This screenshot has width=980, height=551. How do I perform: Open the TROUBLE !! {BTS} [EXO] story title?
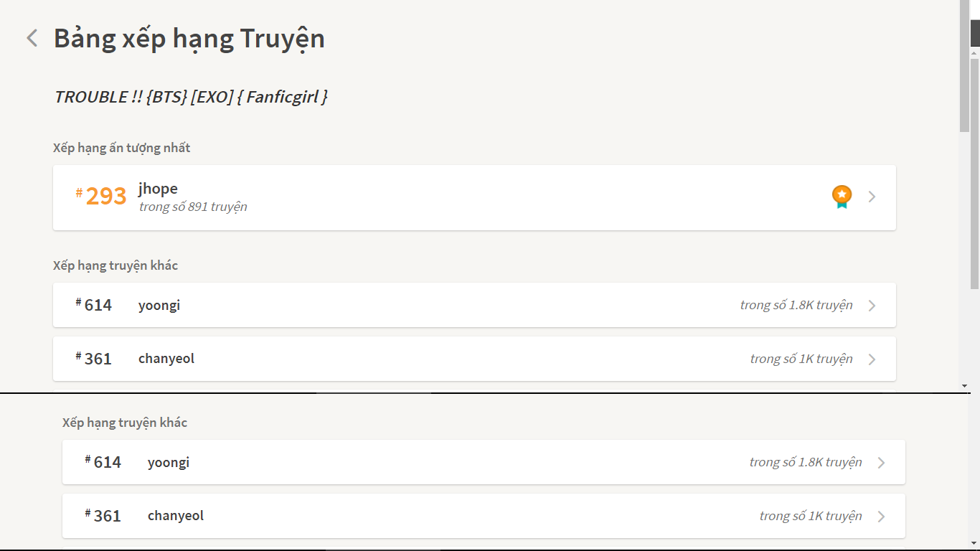click(192, 97)
